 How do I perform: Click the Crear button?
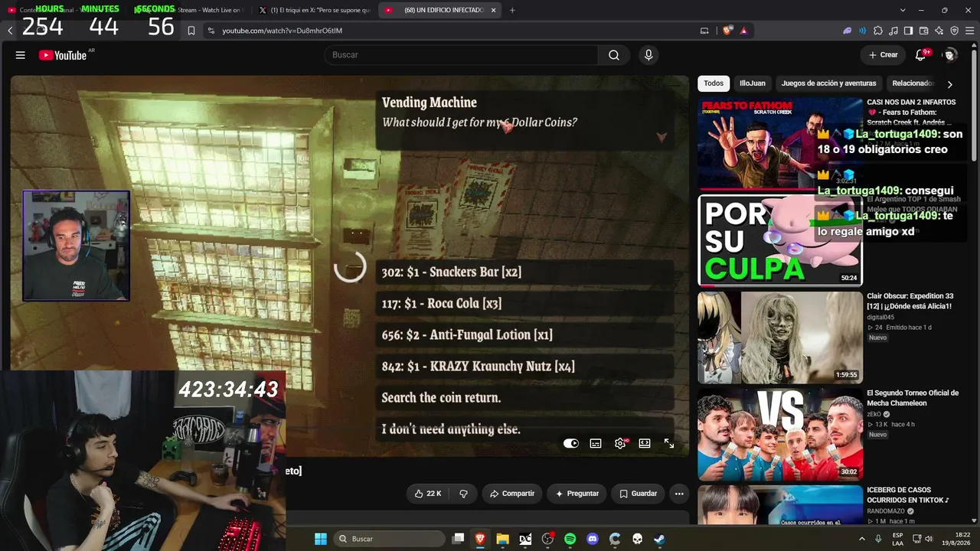click(x=883, y=55)
